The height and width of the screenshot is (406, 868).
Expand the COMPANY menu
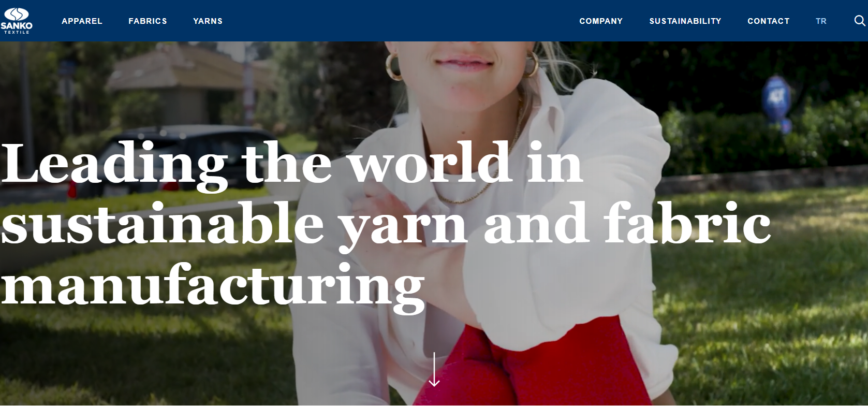coord(601,21)
